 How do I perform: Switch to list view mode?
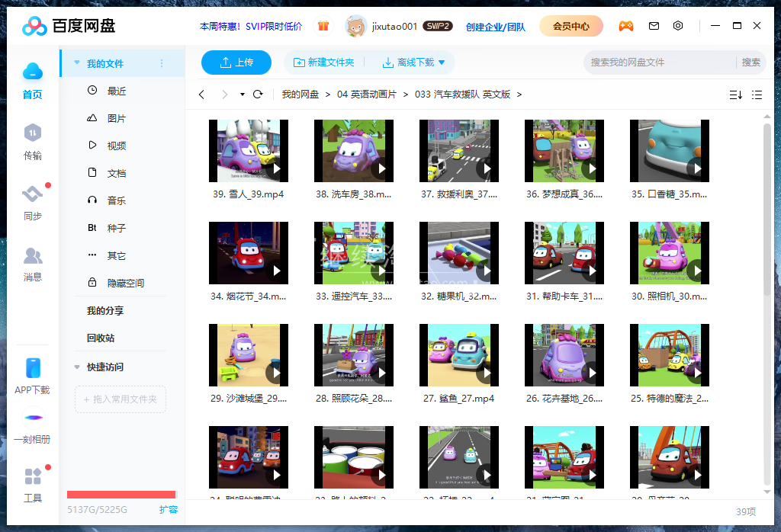[757, 95]
